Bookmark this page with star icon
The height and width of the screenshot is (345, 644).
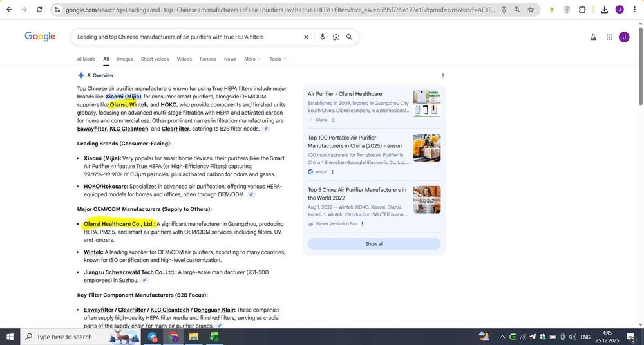[531, 10]
